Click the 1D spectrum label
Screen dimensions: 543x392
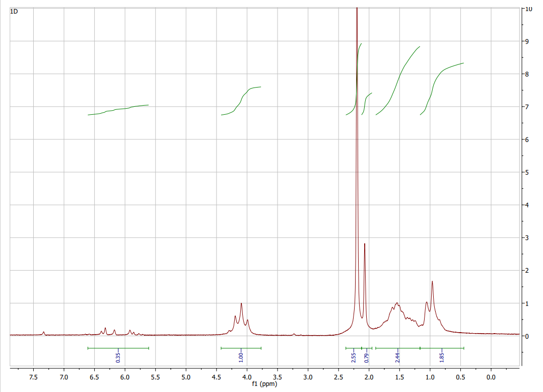click(x=14, y=11)
